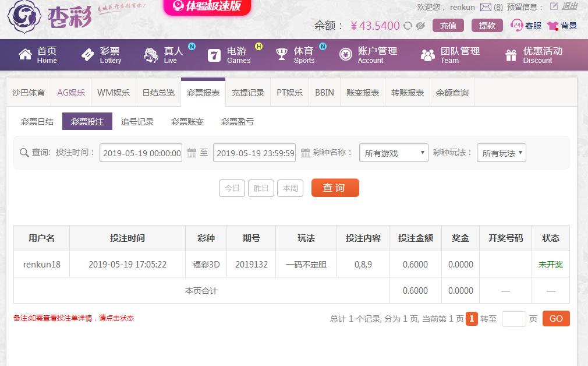The width and height of the screenshot is (588, 366).
Task: Click the slot machine 7 icon
Action: click(x=214, y=55)
